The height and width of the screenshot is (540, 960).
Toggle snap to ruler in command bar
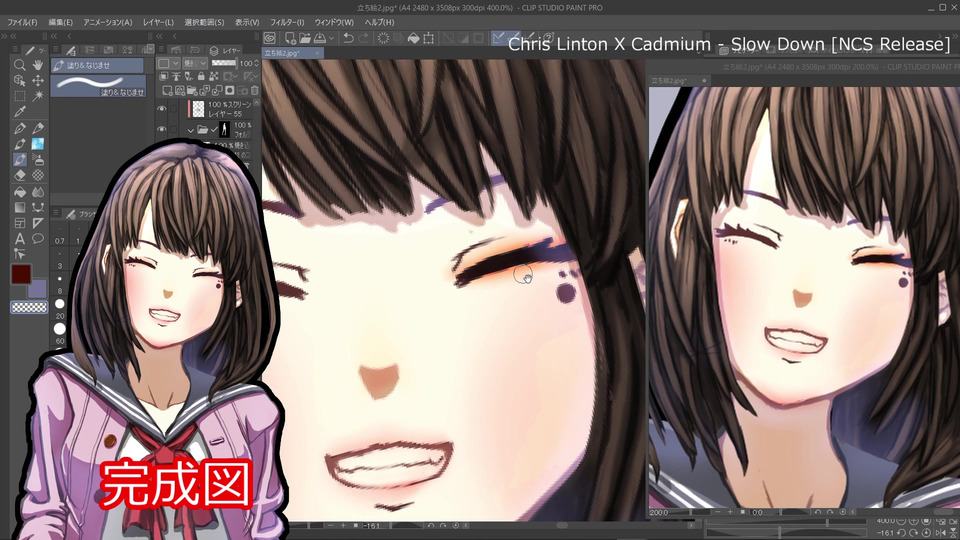tap(501, 38)
